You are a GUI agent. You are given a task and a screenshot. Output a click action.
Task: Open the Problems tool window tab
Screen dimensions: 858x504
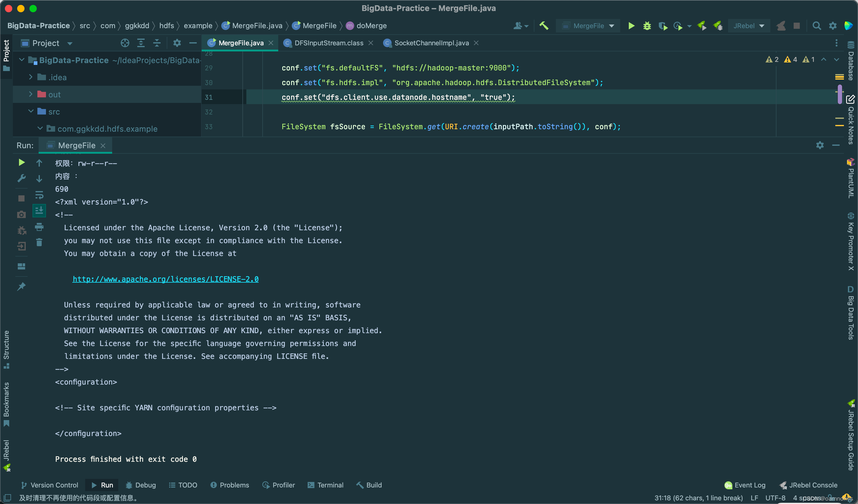[x=230, y=485]
